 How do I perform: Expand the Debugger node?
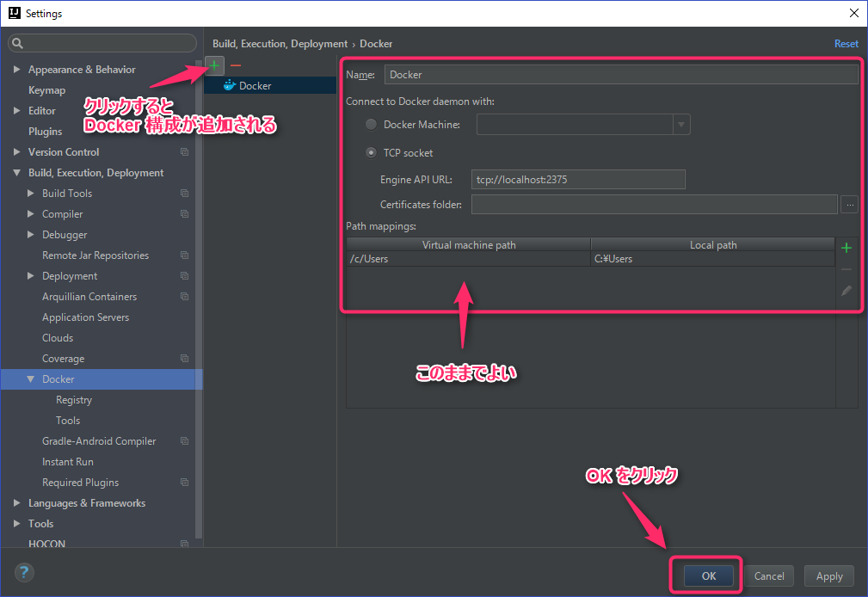pyautogui.click(x=30, y=235)
